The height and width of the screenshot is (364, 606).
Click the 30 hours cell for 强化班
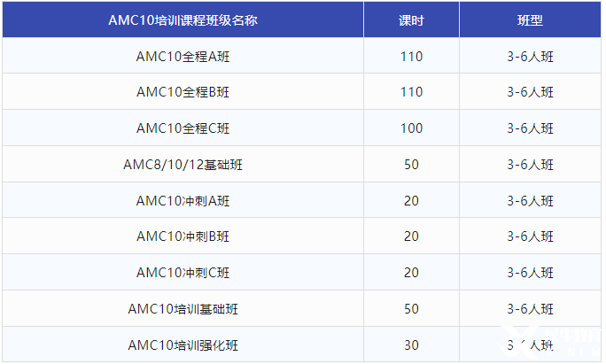tap(411, 345)
